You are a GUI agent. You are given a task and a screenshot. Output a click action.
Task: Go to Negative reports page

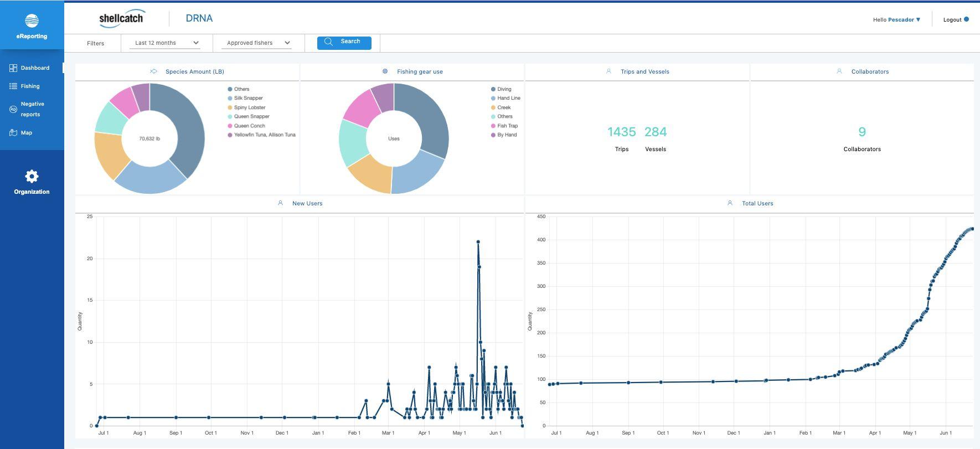click(32, 109)
